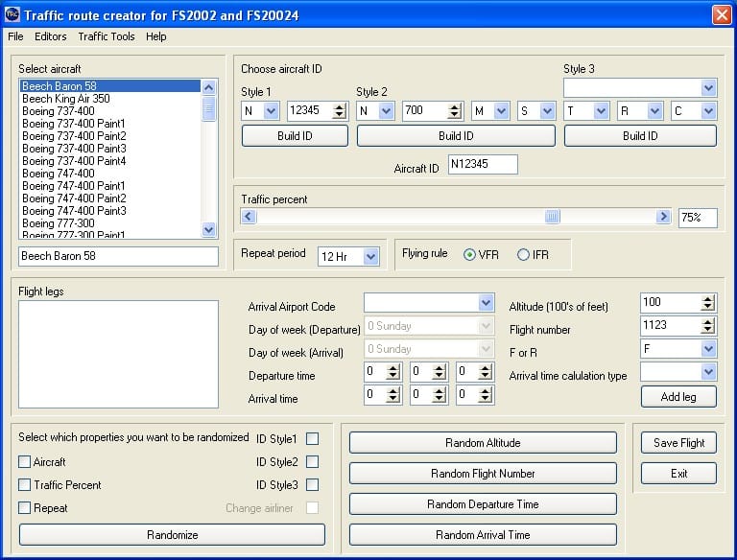Click the Aircraft ID text field
The width and height of the screenshot is (737, 560).
coord(483,165)
